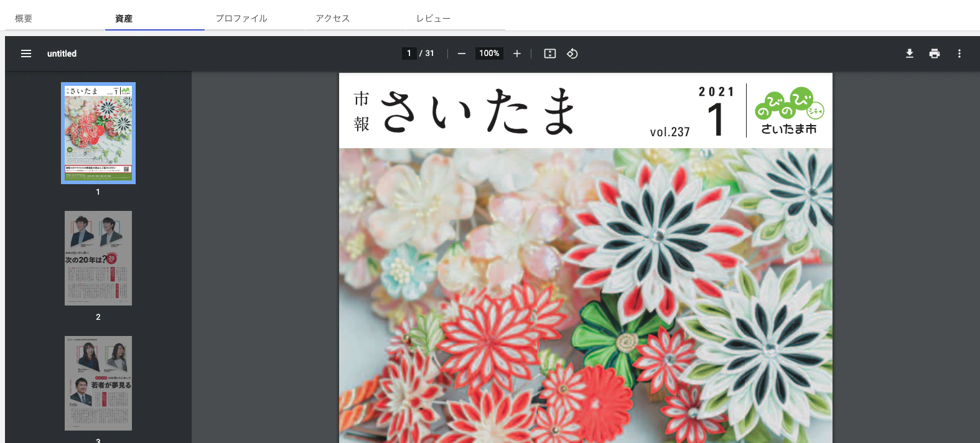
Task: Click the total page count 31
Action: (429, 54)
